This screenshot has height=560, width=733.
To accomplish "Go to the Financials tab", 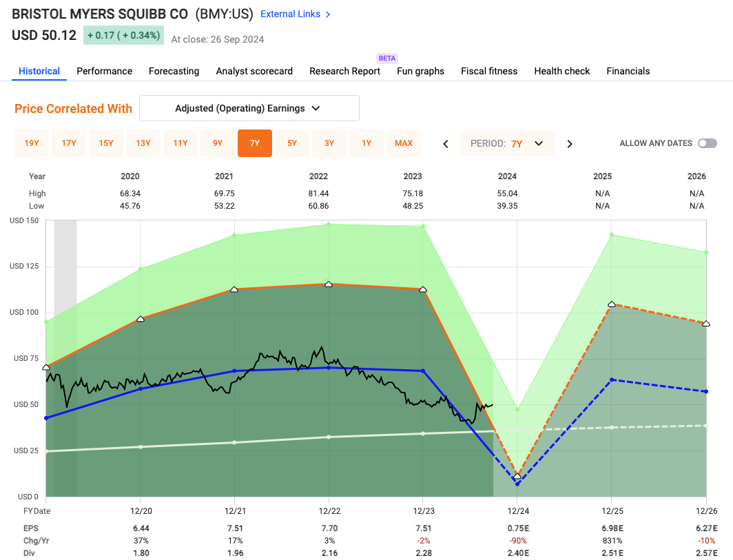I will (628, 71).
